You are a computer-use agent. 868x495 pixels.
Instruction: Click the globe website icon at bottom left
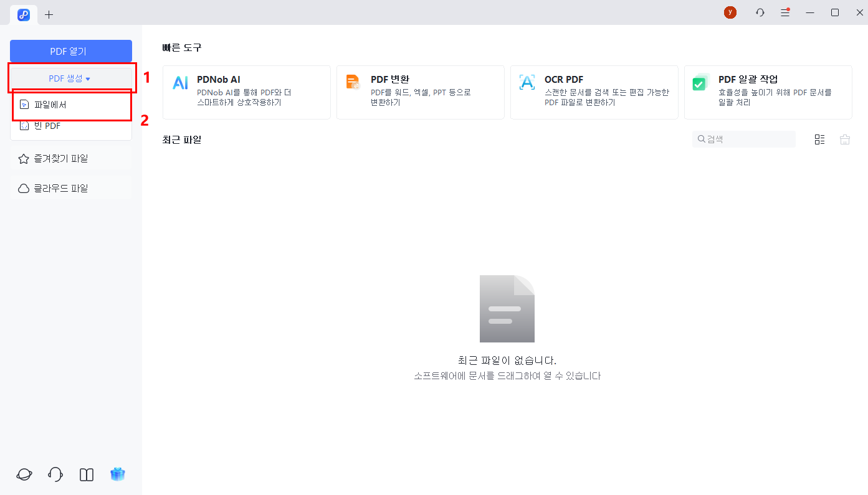click(24, 474)
